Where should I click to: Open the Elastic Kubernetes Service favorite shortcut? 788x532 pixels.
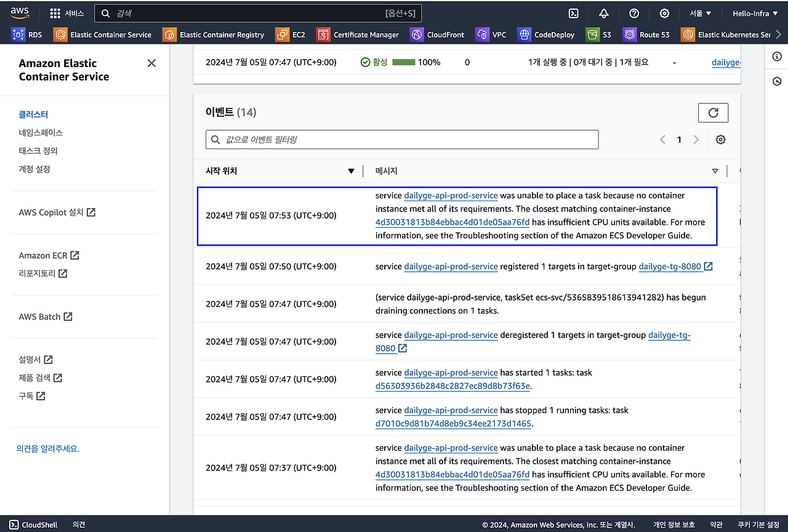click(x=726, y=34)
